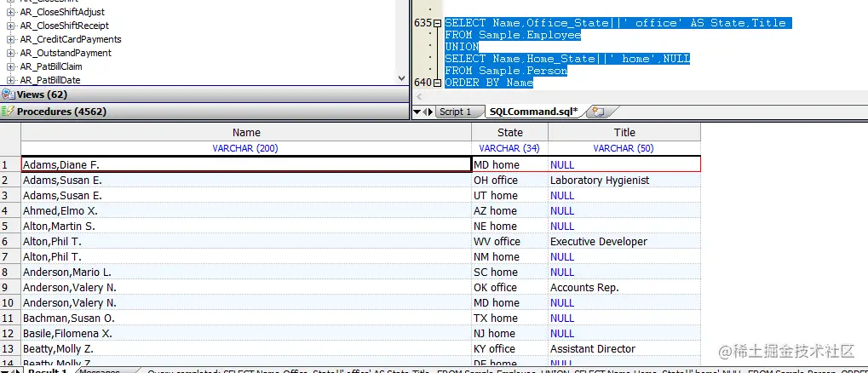Sort by the Name column header

246,133
